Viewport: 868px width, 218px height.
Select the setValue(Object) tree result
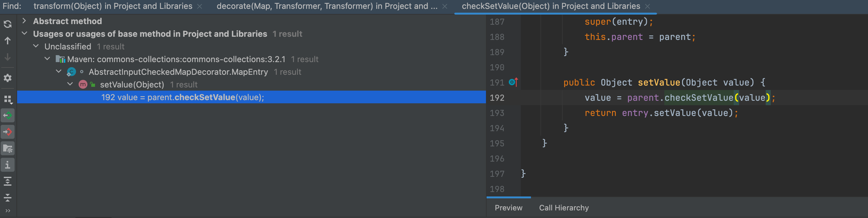pos(132,85)
